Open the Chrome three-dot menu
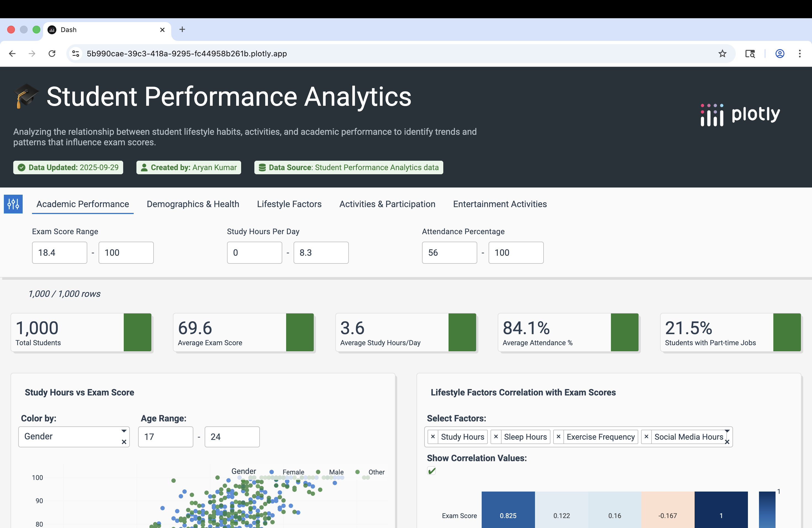812x528 pixels. click(799, 54)
